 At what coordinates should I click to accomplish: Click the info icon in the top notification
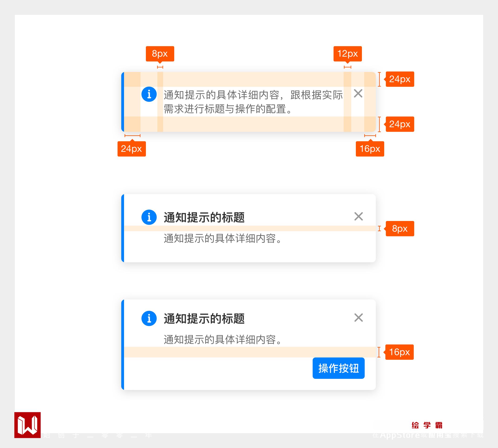point(149,94)
